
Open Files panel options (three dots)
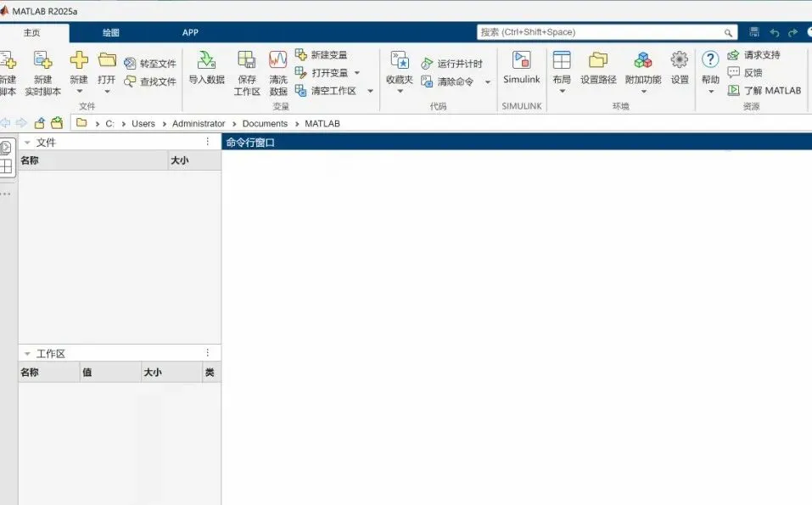pos(208,142)
